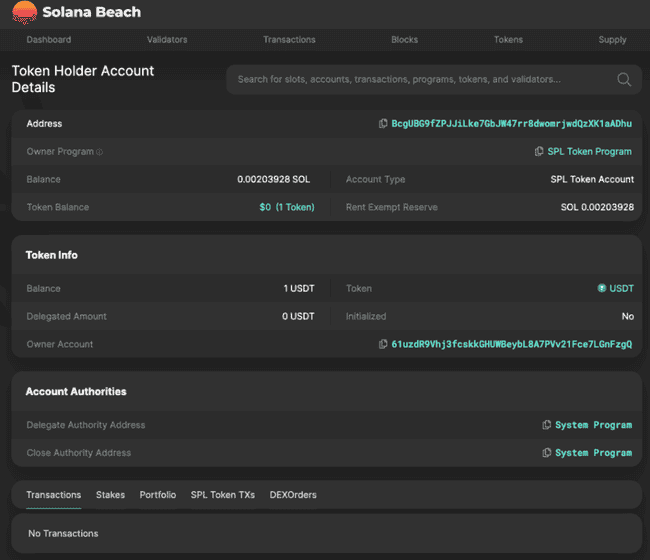The width and height of the screenshot is (650, 560).
Task: Select the Transactions tab
Action: tap(54, 495)
